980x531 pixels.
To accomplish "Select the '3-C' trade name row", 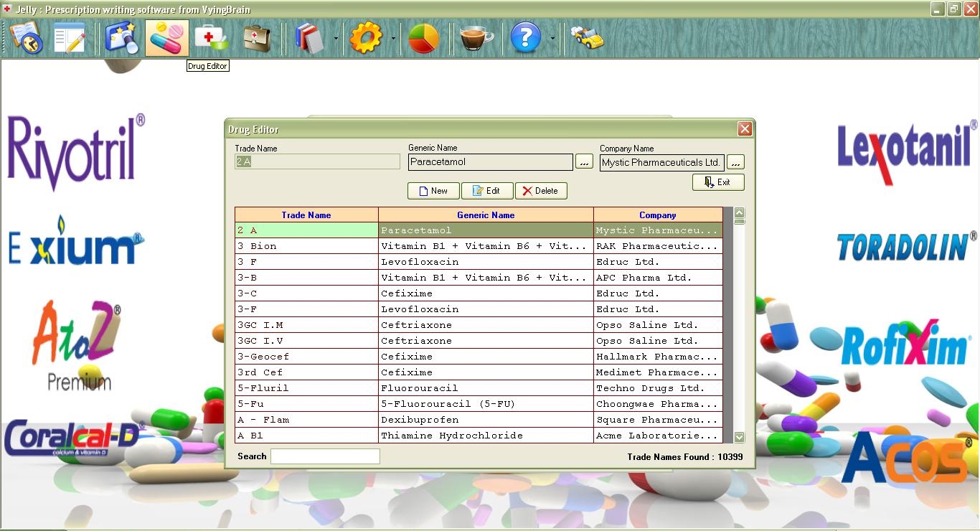I will pyautogui.click(x=479, y=293).
